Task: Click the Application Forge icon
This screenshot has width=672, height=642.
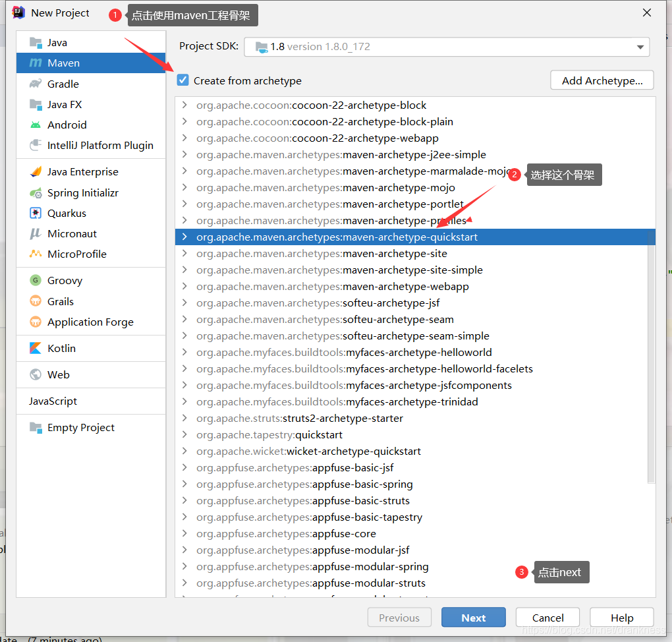Action: (x=36, y=322)
